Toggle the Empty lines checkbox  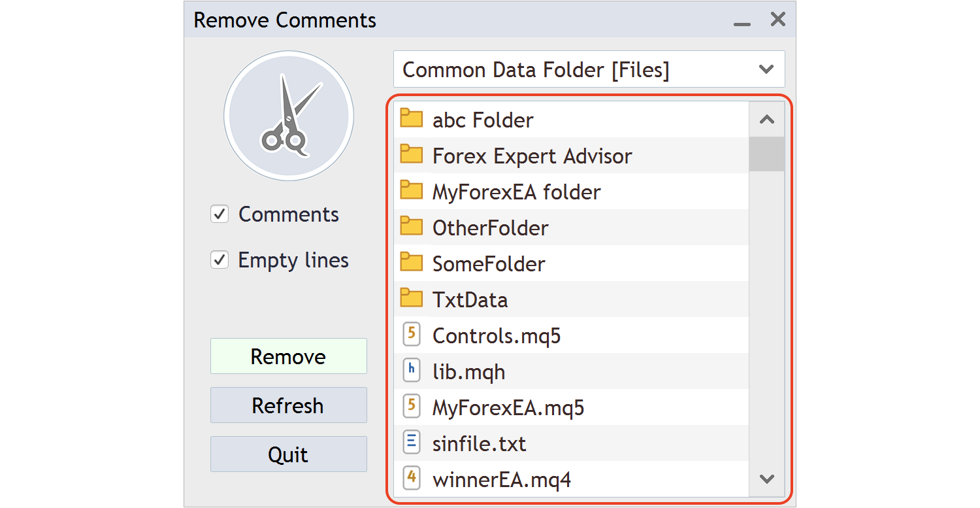click(x=220, y=260)
